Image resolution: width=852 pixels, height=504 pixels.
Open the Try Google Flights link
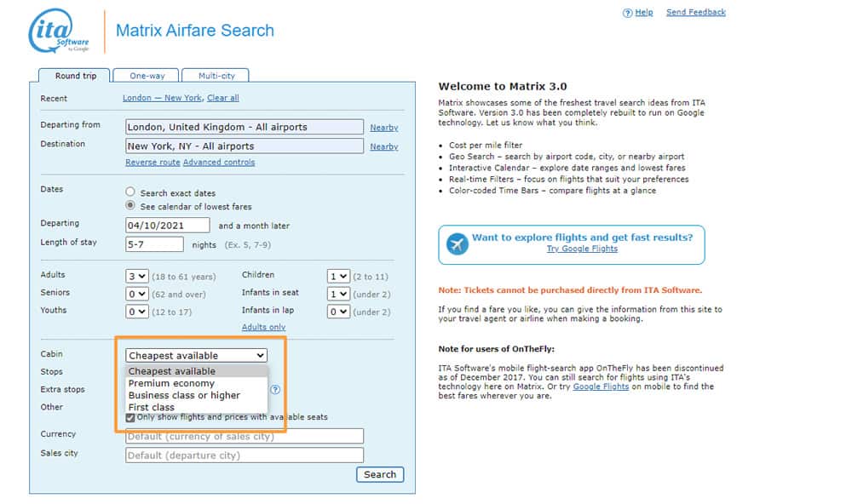click(582, 249)
